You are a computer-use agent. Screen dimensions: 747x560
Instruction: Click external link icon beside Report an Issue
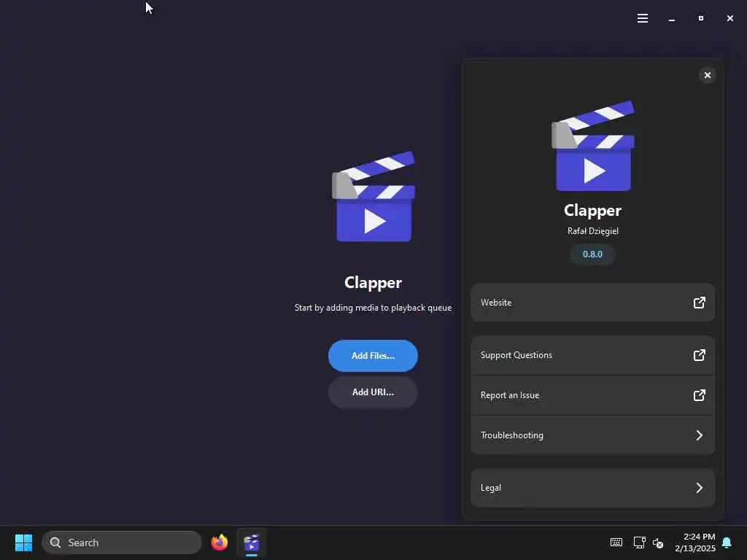699,395
